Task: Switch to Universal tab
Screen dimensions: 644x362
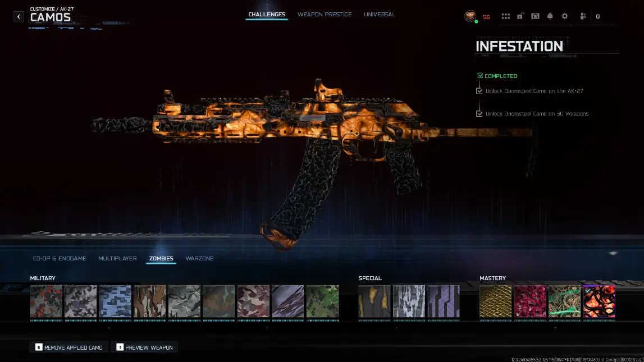Action: coord(380,15)
